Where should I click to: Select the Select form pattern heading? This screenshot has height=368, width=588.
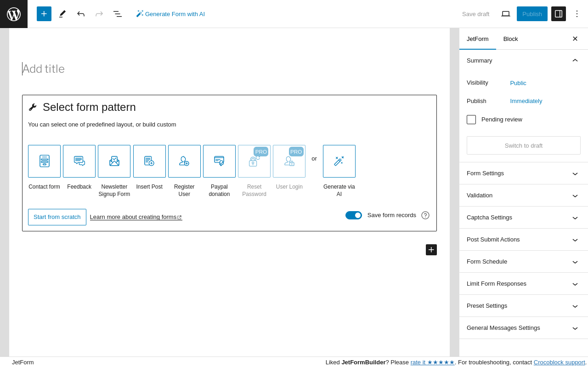tap(89, 107)
